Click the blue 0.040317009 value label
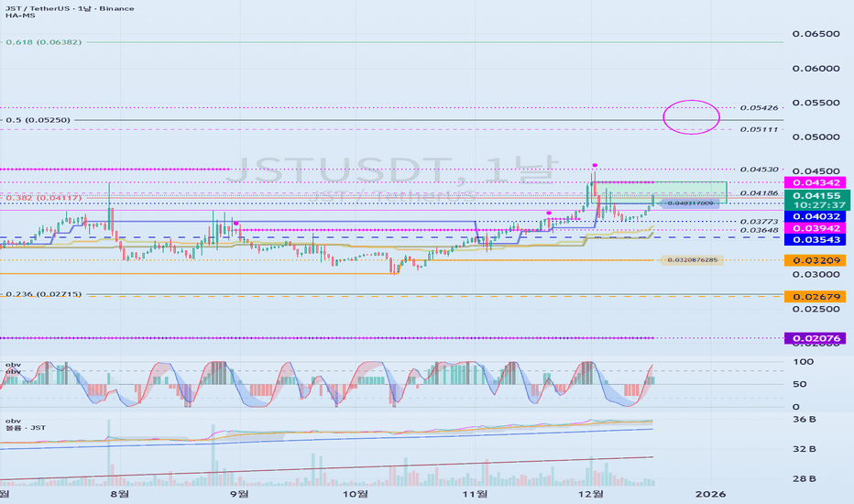The height and width of the screenshot is (504, 854). tap(690, 203)
